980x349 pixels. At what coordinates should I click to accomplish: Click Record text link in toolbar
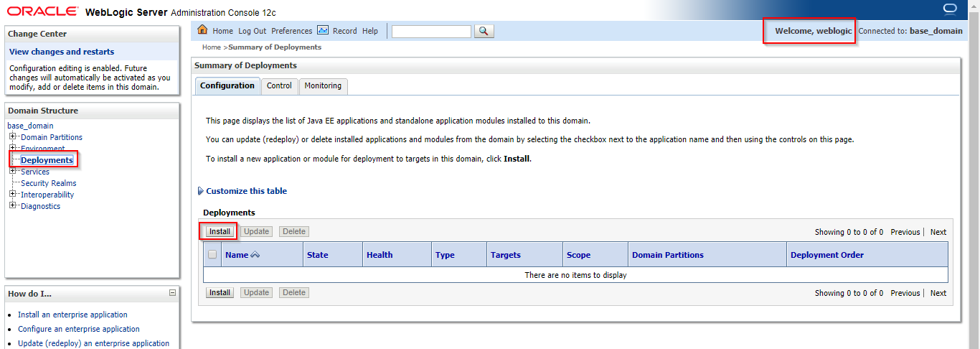pos(345,31)
